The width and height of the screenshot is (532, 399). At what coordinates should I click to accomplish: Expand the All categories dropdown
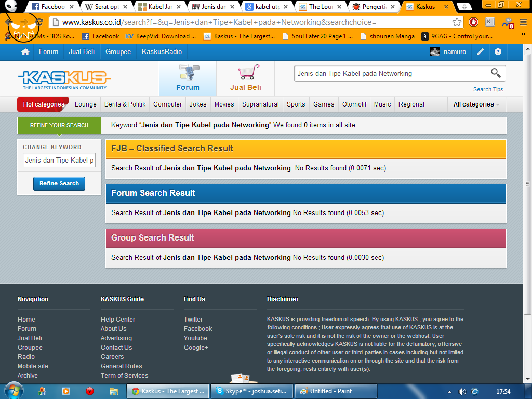point(476,104)
